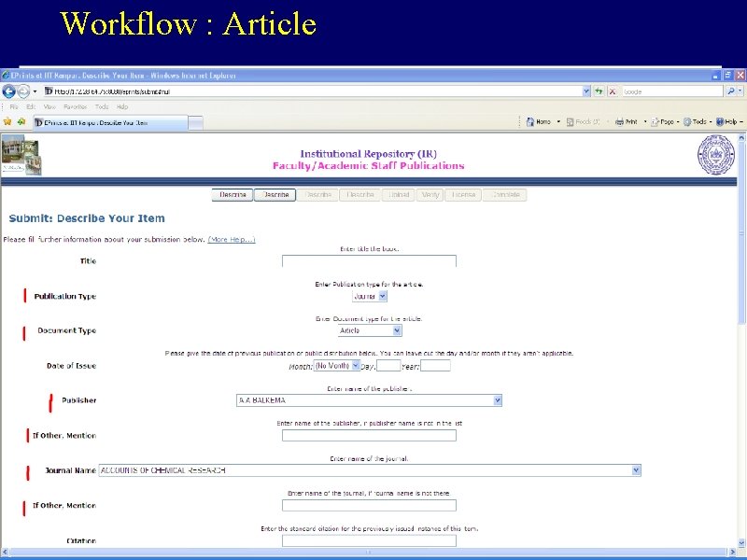Screen dimensions: 747x560
Task: Expand the Document Type dropdown showing Article
Action: coord(370,329)
